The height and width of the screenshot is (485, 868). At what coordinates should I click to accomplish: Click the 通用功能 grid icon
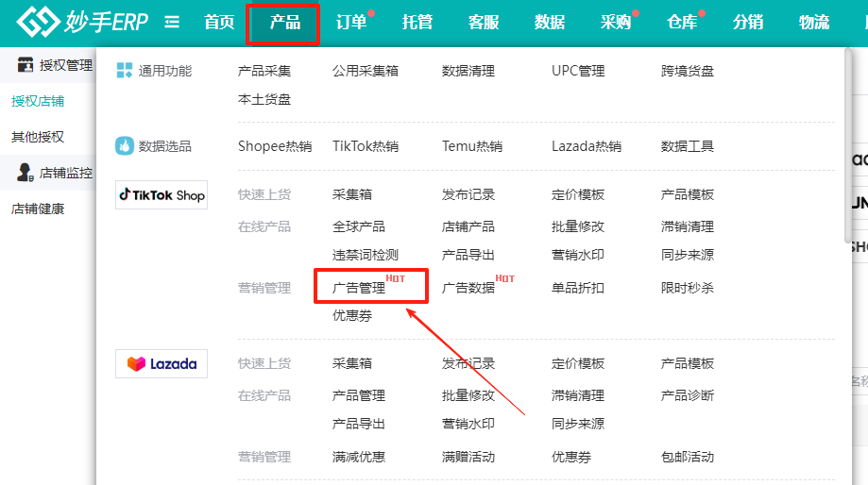pyautogui.click(x=125, y=70)
